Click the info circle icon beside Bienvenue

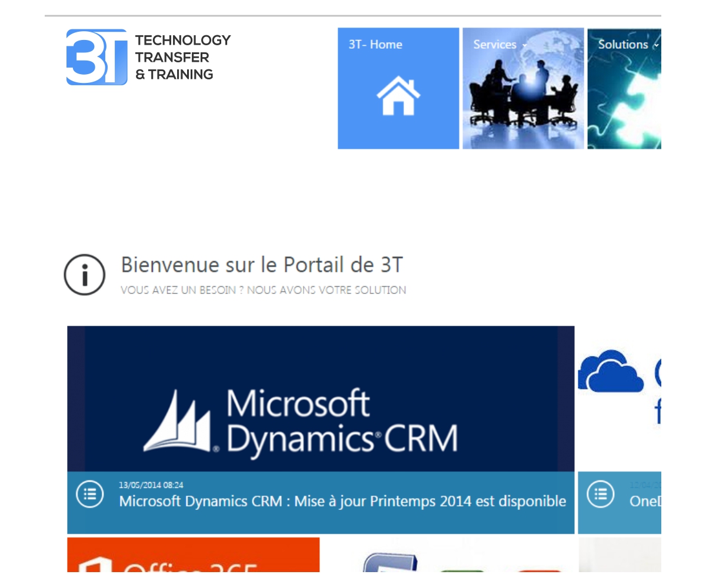[x=85, y=275]
